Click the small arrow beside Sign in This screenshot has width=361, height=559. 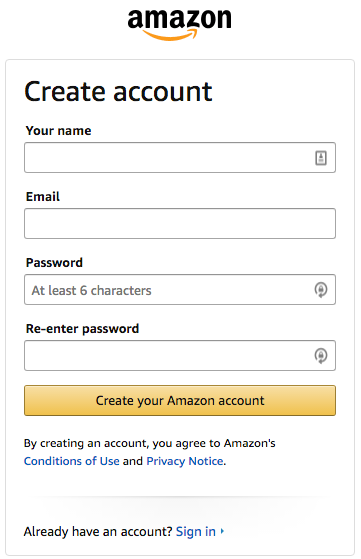222,531
